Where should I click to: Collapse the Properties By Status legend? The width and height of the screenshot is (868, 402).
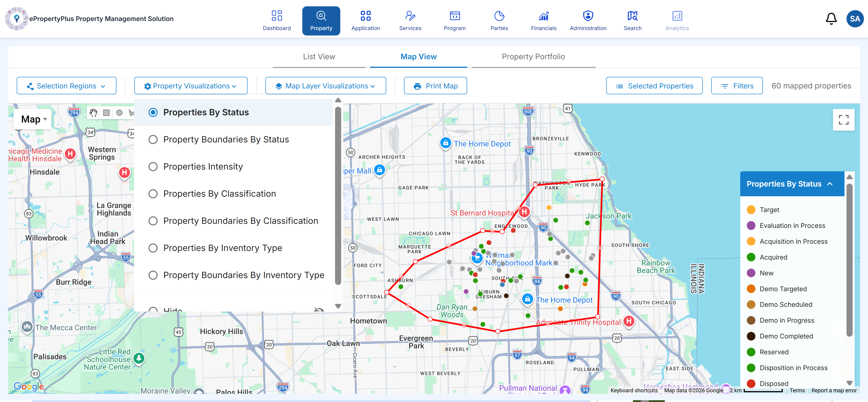[830, 184]
